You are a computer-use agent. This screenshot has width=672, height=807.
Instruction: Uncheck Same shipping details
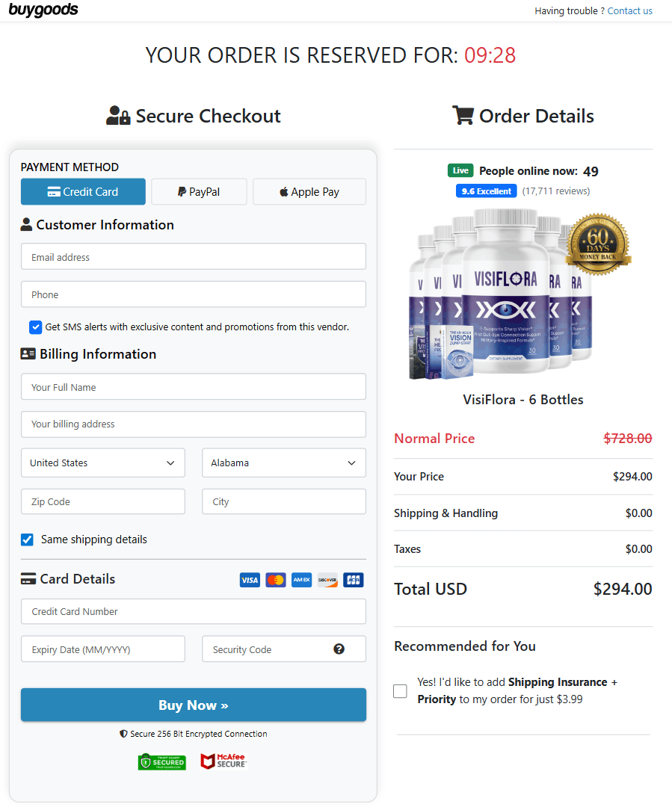(x=27, y=539)
